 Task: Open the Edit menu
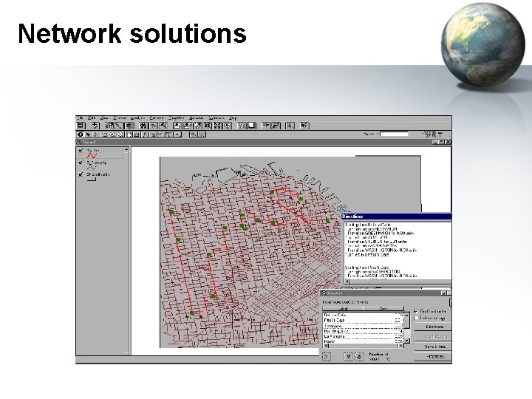91,118
